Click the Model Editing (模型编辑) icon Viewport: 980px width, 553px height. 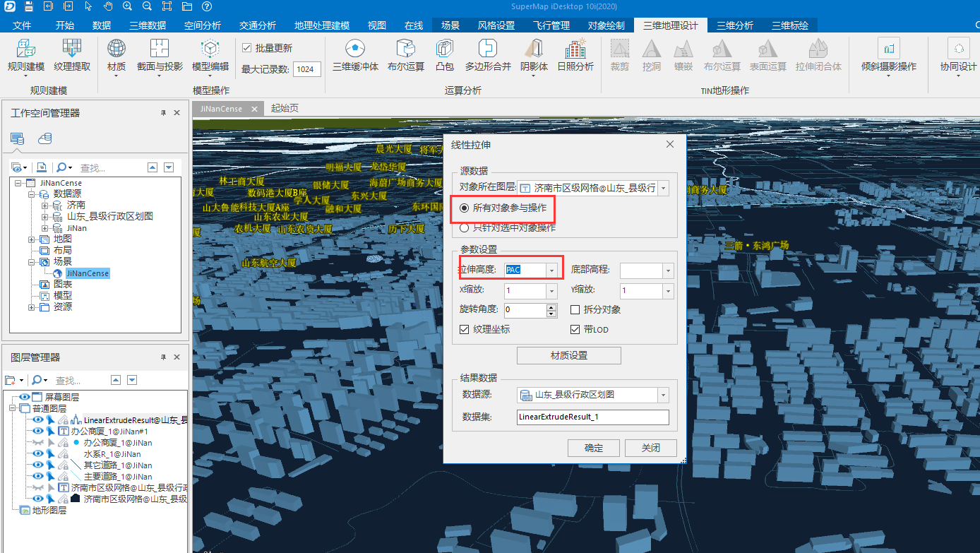coord(209,57)
